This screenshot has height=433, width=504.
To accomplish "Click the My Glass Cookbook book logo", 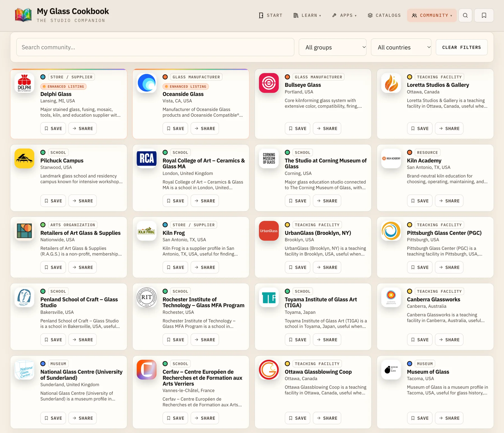I will tap(23, 15).
